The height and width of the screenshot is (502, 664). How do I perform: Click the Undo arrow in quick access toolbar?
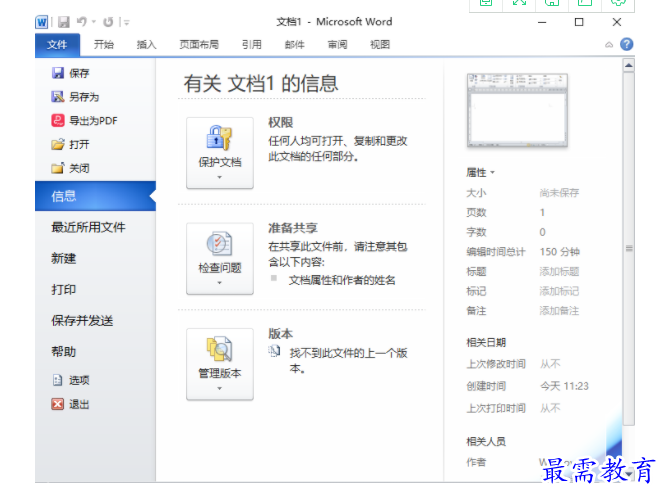coord(82,22)
